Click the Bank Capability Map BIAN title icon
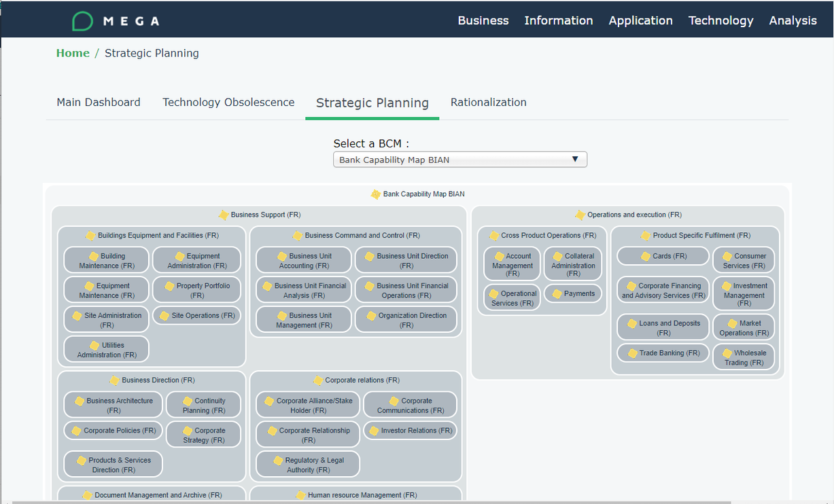Image resolution: width=834 pixels, height=504 pixels. coord(375,194)
